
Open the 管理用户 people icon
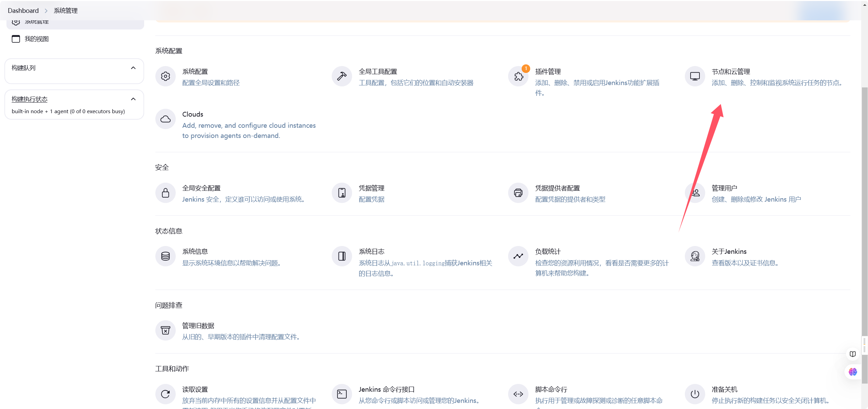click(x=695, y=193)
